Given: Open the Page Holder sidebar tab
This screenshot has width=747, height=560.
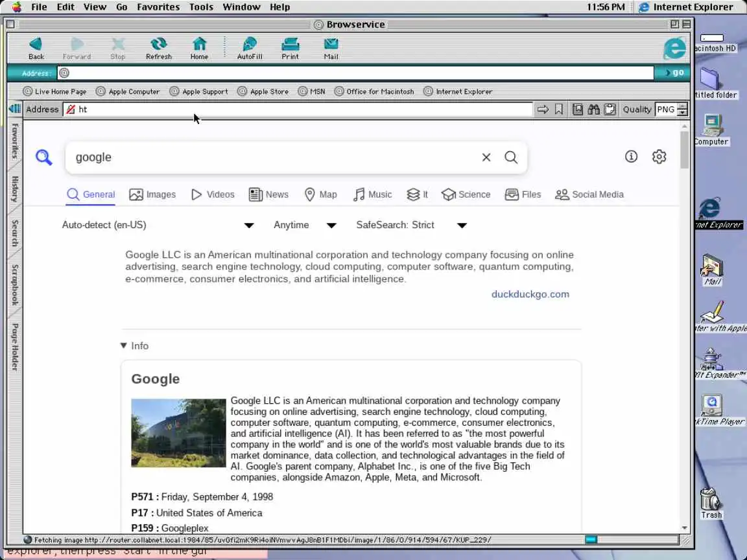Looking at the screenshot, I should (x=15, y=347).
